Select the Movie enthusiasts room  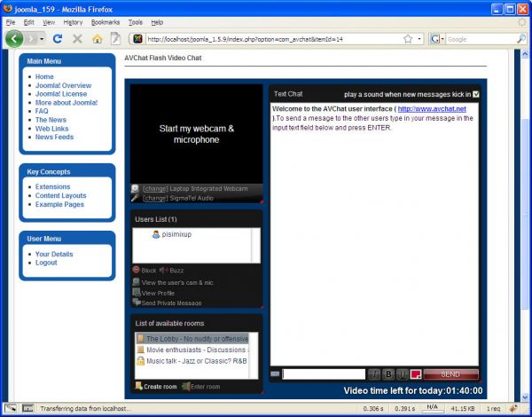coord(192,350)
